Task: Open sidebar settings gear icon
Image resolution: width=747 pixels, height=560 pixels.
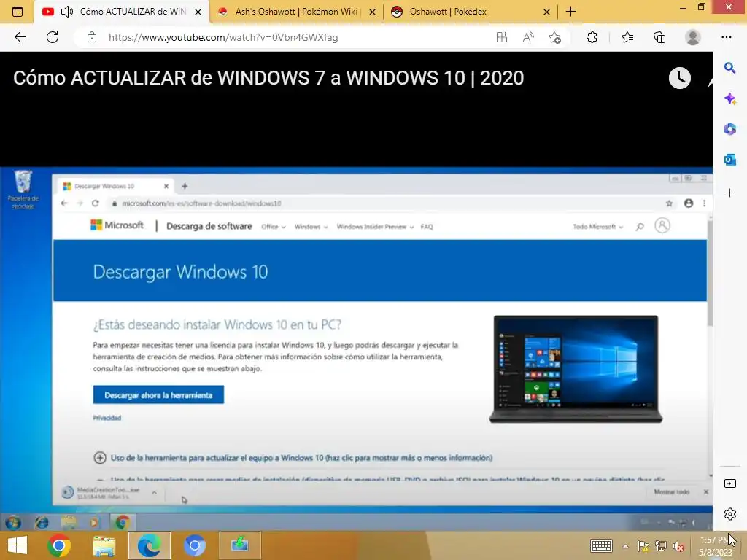Action: tap(729, 514)
